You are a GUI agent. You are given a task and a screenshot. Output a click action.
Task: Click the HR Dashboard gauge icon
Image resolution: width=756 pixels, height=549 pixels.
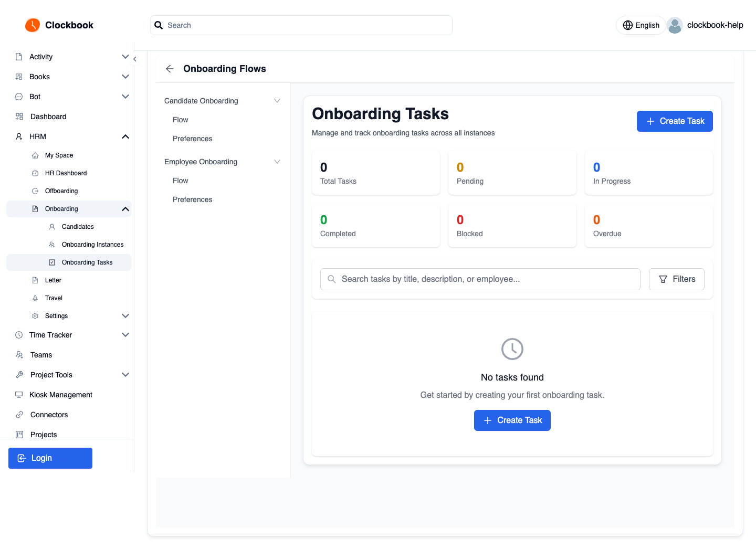tap(35, 173)
